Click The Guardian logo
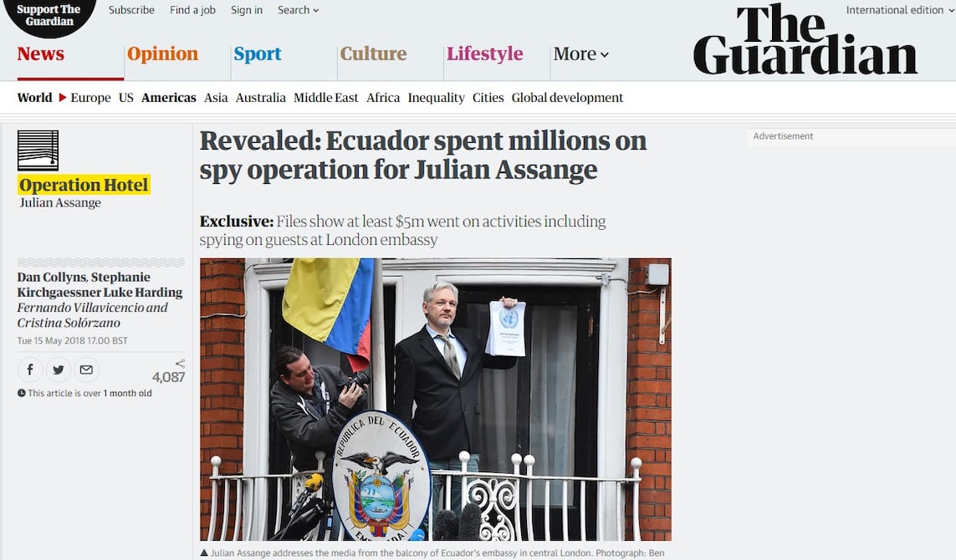 coord(805,39)
